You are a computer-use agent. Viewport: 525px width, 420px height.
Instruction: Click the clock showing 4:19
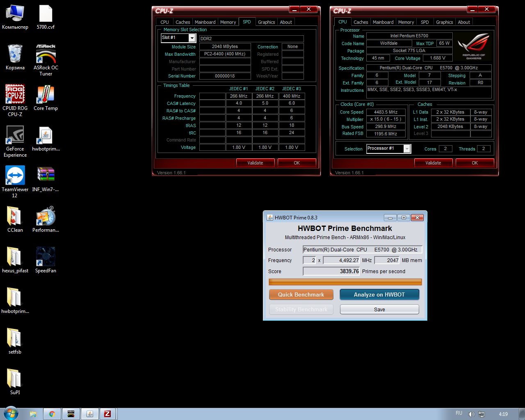503,414
